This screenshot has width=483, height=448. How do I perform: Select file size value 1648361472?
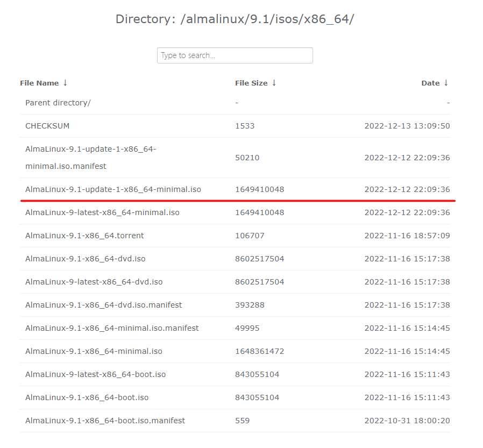(x=260, y=351)
